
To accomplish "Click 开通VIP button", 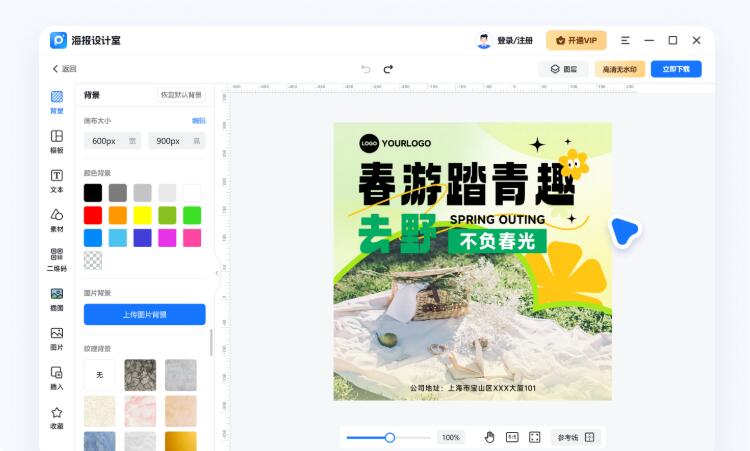I will [x=576, y=41].
